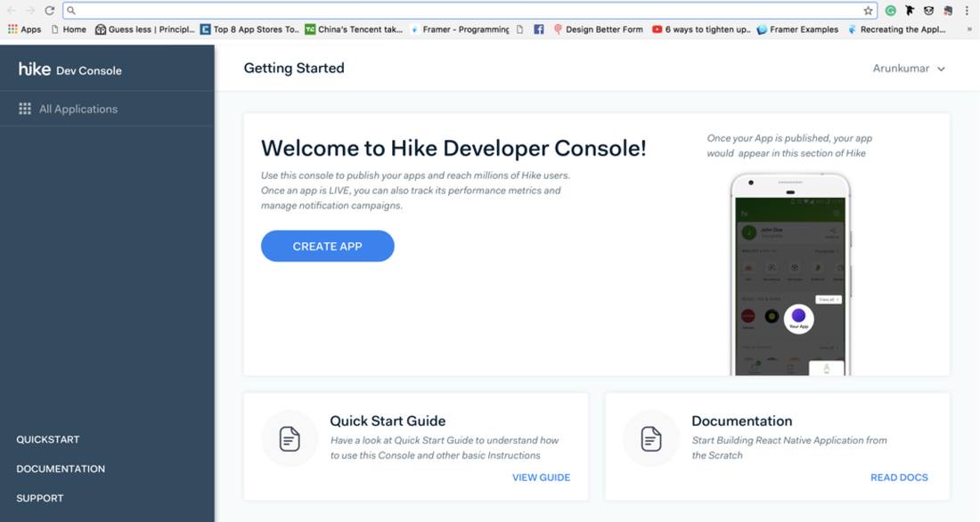Open the 'Design Better Form' bookmark
This screenshot has height=522, width=980.
pos(598,29)
